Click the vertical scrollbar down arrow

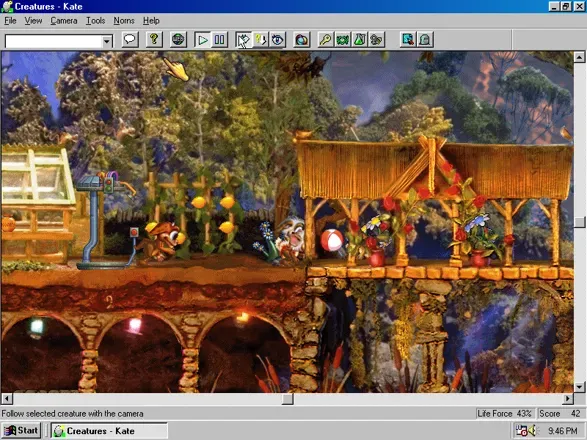click(x=579, y=387)
